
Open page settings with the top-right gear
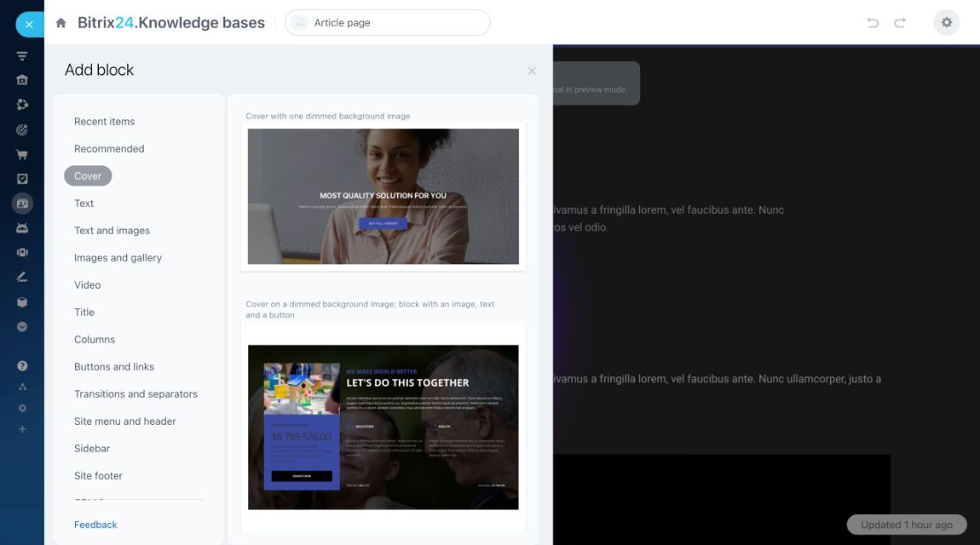coord(946,22)
